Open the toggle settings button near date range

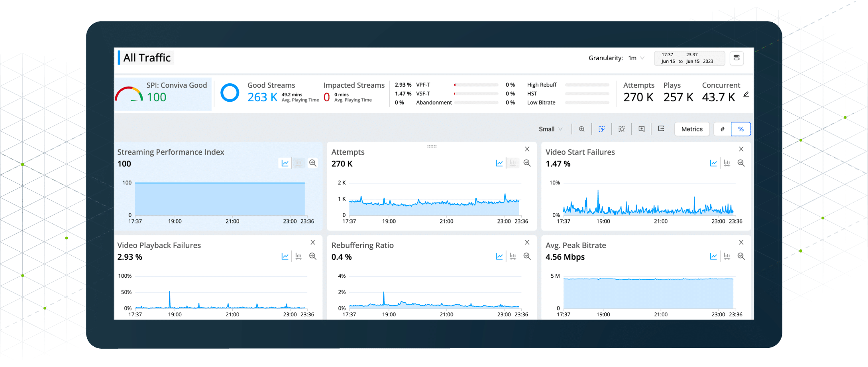(736, 58)
